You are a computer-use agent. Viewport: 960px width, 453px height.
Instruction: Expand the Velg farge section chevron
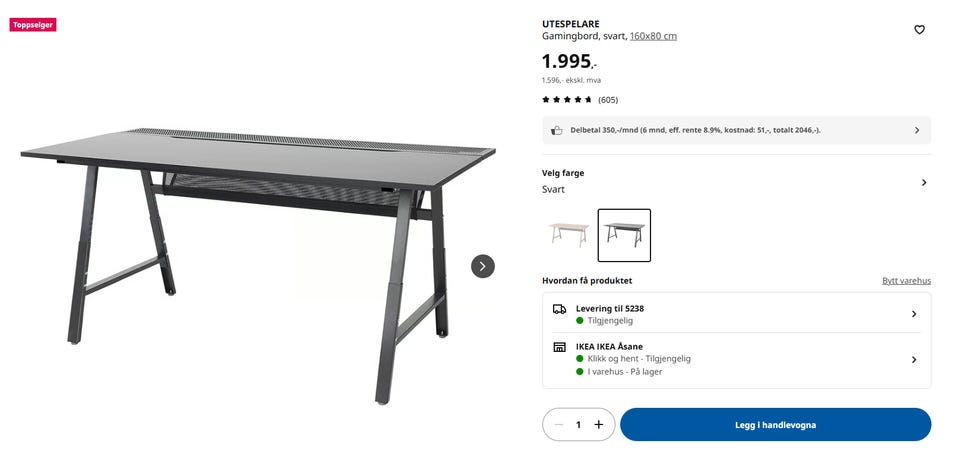click(923, 182)
